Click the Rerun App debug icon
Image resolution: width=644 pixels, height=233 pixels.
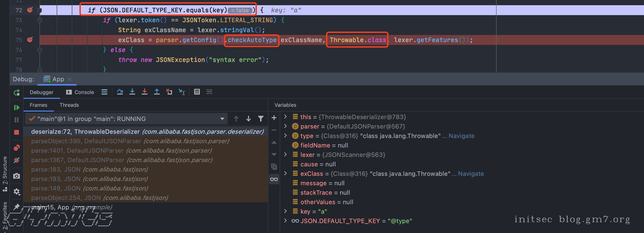point(17,92)
